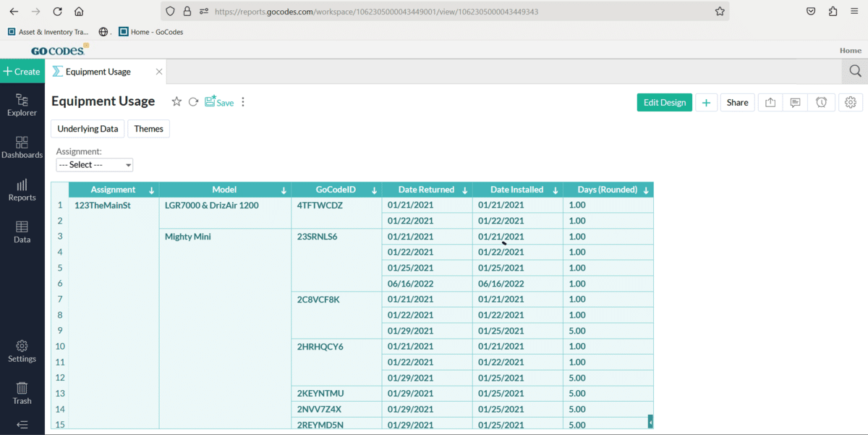Refresh the report with reload icon
Image resolution: width=868 pixels, height=435 pixels.
coord(193,102)
